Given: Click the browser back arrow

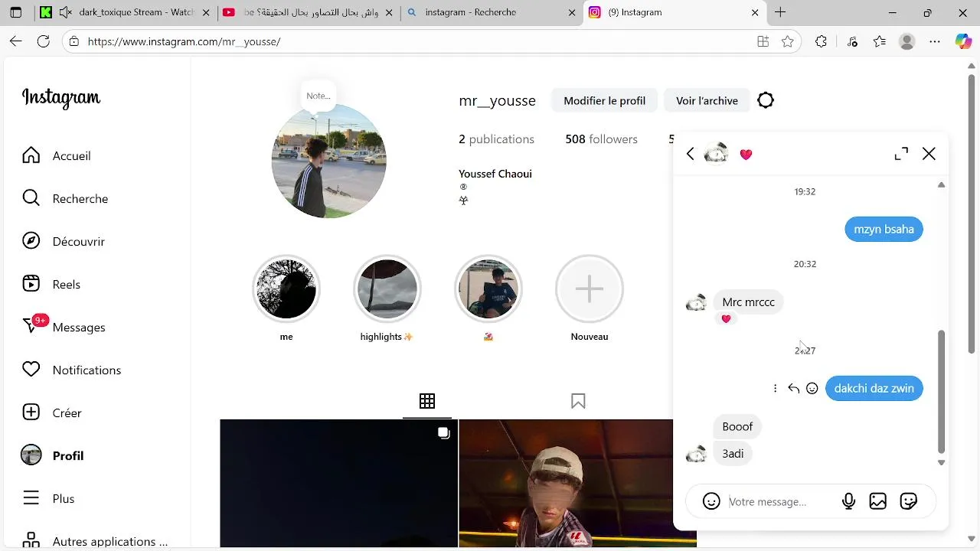Looking at the screenshot, I should (x=16, y=41).
